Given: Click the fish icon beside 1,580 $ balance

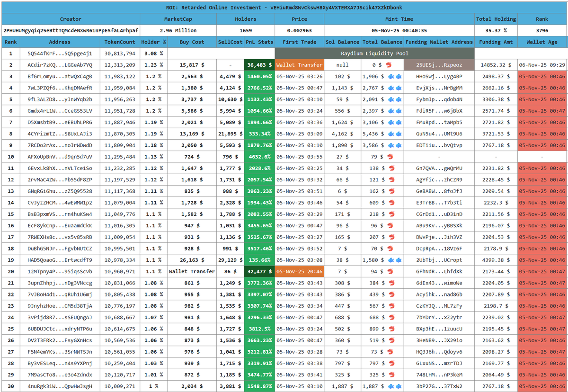Looking at the screenshot, I should (394, 260).
